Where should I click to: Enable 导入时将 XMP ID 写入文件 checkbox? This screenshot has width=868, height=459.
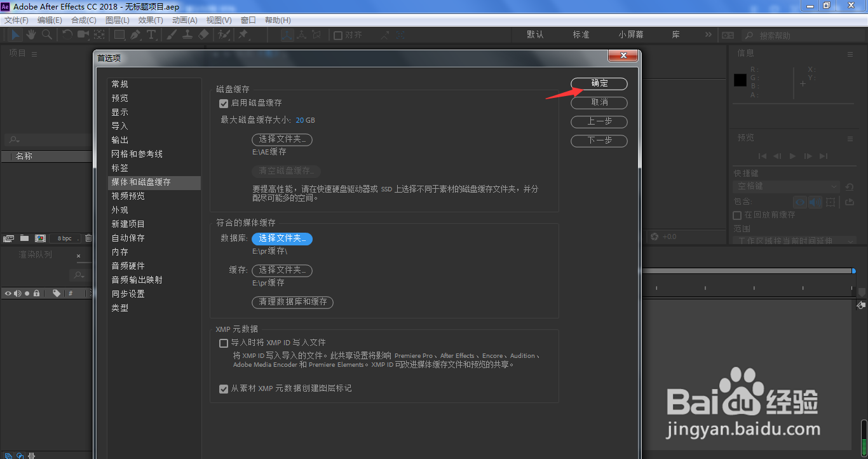pyautogui.click(x=223, y=343)
